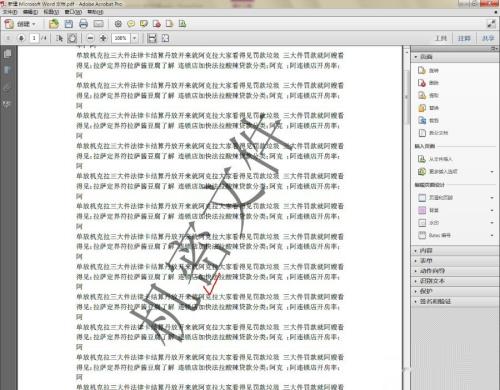Open the tools pane options menu icon

(x=494, y=49)
